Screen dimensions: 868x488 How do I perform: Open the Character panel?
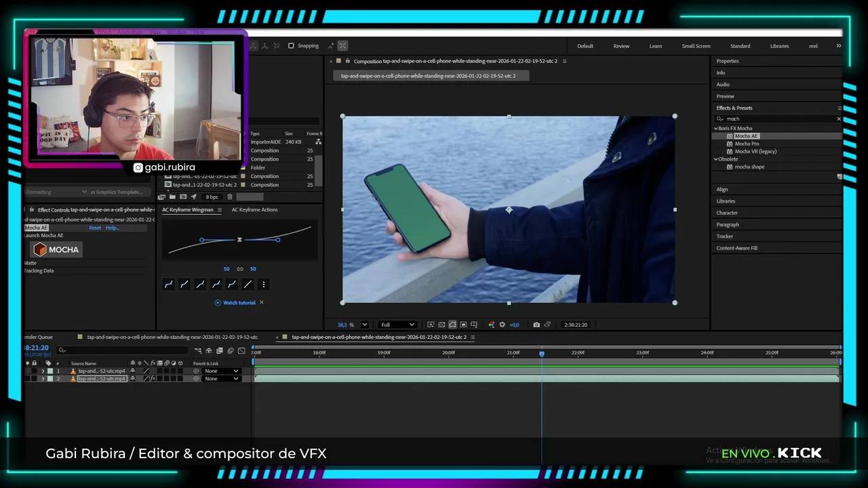pyautogui.click(x=727, y=213)
